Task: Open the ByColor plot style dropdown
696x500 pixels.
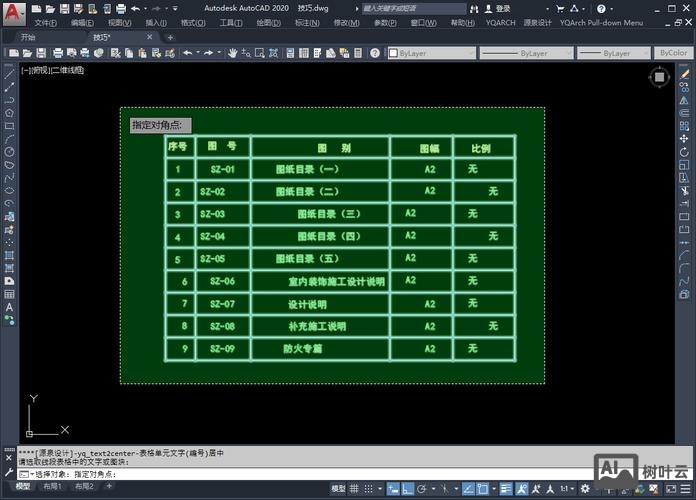Action: pos(674,53)
